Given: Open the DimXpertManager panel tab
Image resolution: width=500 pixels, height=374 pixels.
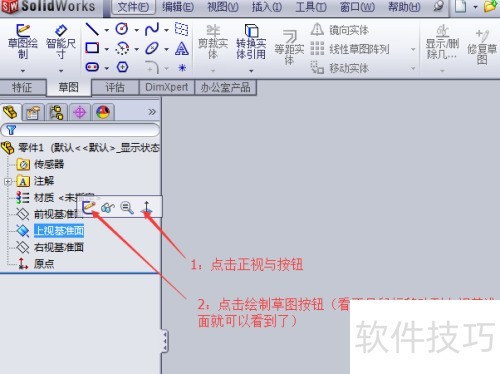Looking at the screenshot, I should pos(80,112).
